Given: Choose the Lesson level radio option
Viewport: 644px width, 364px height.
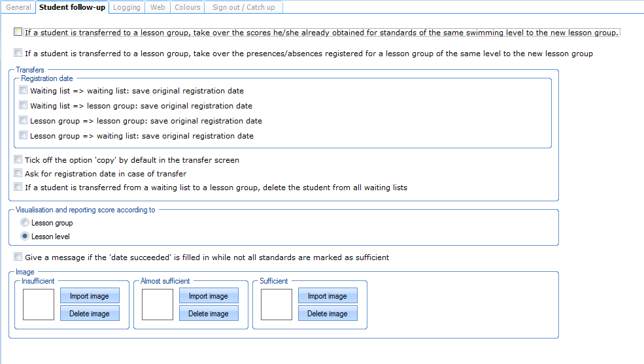Looking at the screenshot, I should pos(25,237).
